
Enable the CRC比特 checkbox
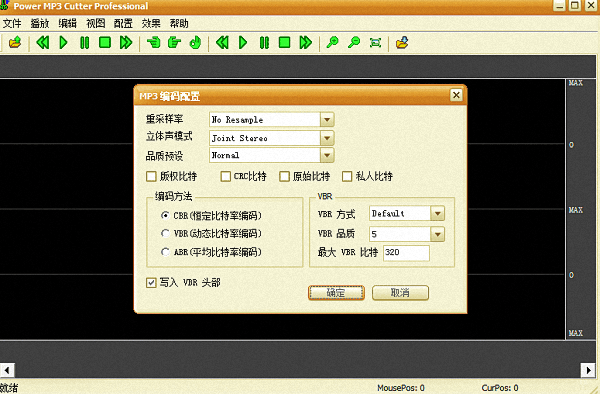[x=226, y=176]
